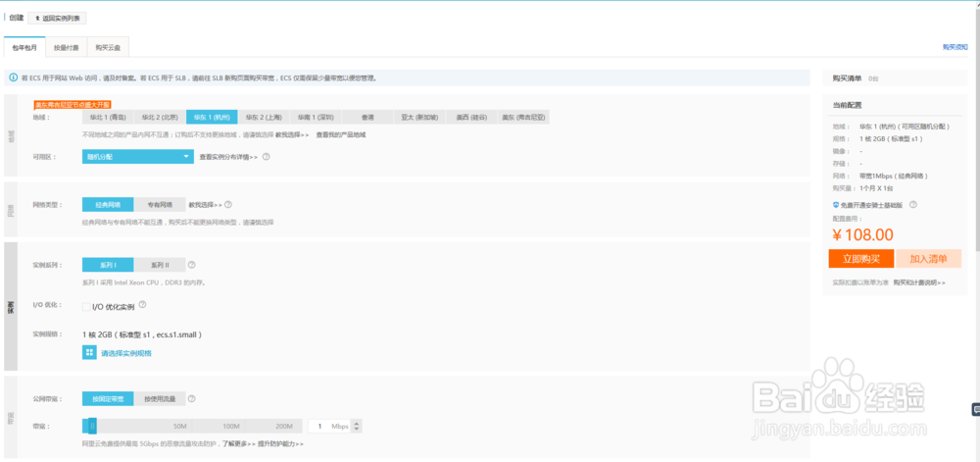
Task: Click the help icon beside 查看实例分布详情
Action: (267, 157)
